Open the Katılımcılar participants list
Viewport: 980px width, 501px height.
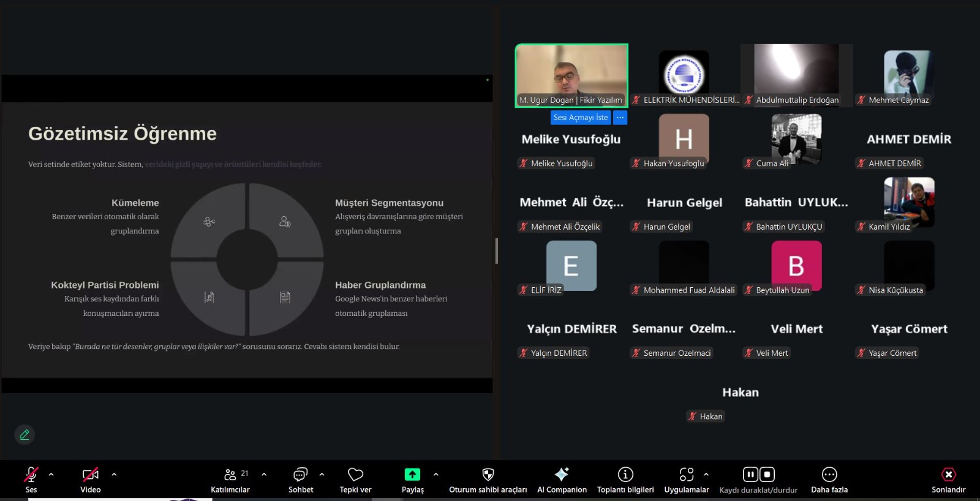[230, 475]
